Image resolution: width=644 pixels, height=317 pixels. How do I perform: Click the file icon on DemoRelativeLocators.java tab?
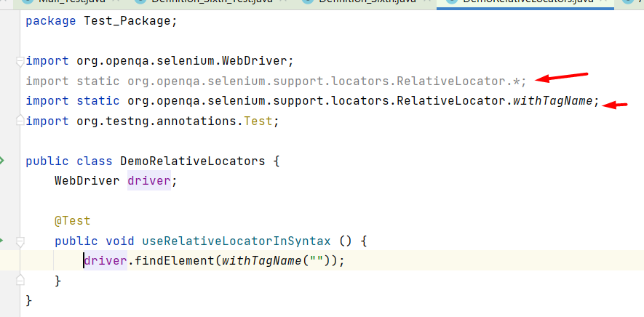(x=451, y=2)
